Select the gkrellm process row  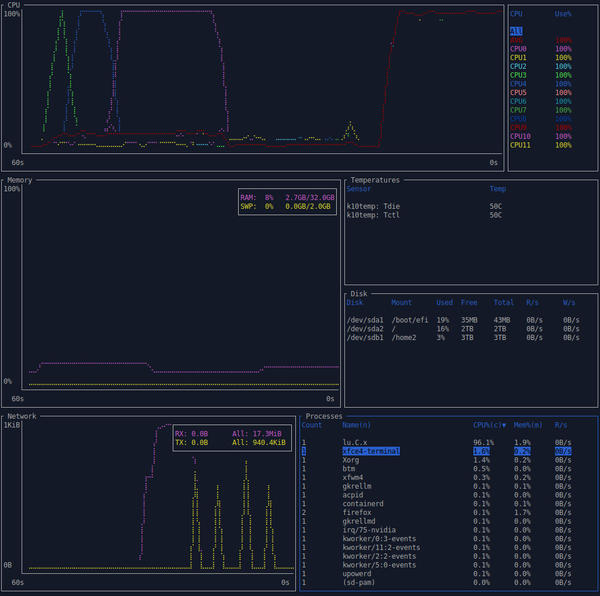pos(436,487)
